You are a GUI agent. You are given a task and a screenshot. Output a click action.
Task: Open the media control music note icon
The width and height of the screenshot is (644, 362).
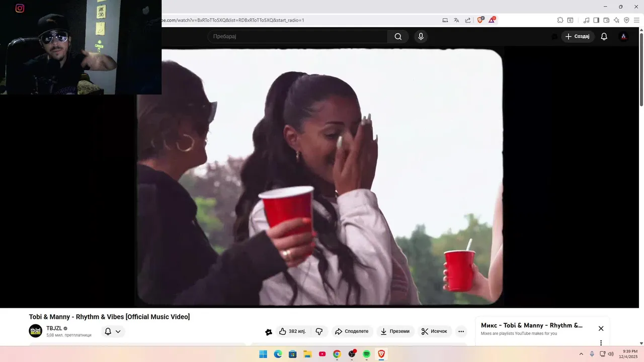pos(586,20)
